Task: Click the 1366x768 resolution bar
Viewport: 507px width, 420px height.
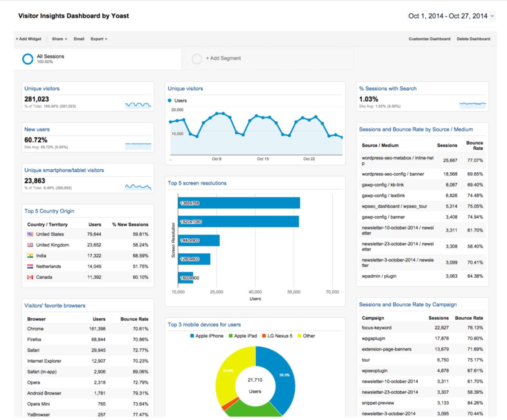Action: pyautogui.click(x=239, y=203)
